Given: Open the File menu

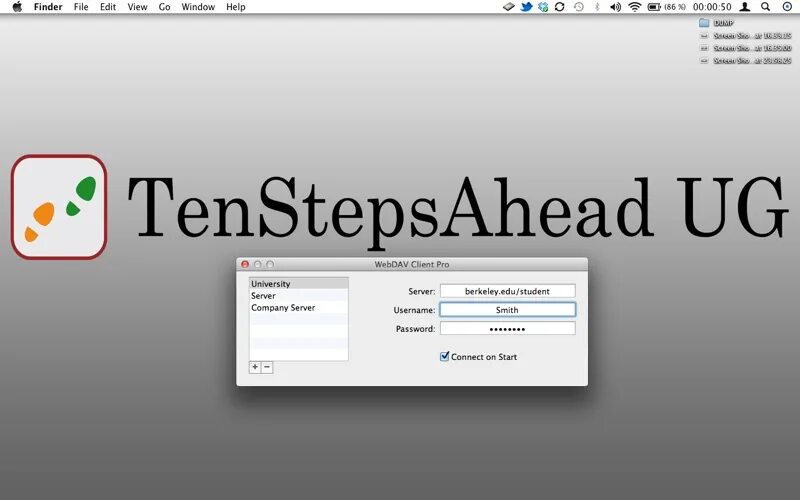Looking at the screenshot, I should tap(81, 7).
